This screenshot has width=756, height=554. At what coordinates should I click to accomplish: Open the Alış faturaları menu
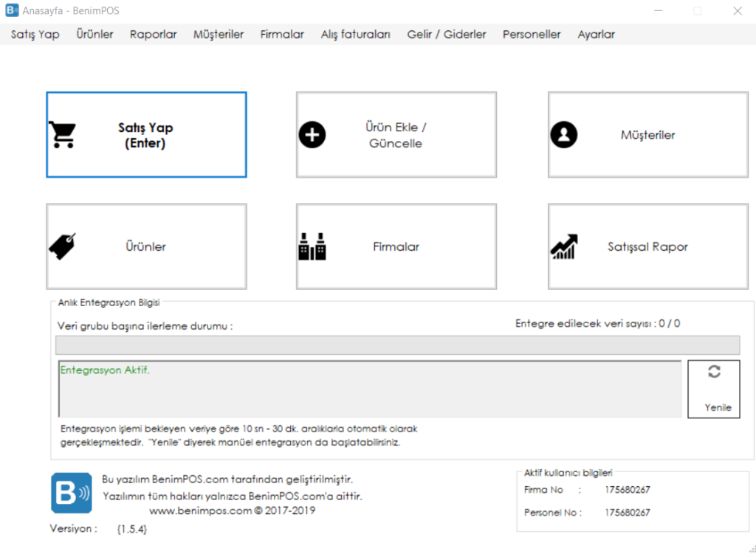(355, 34)
